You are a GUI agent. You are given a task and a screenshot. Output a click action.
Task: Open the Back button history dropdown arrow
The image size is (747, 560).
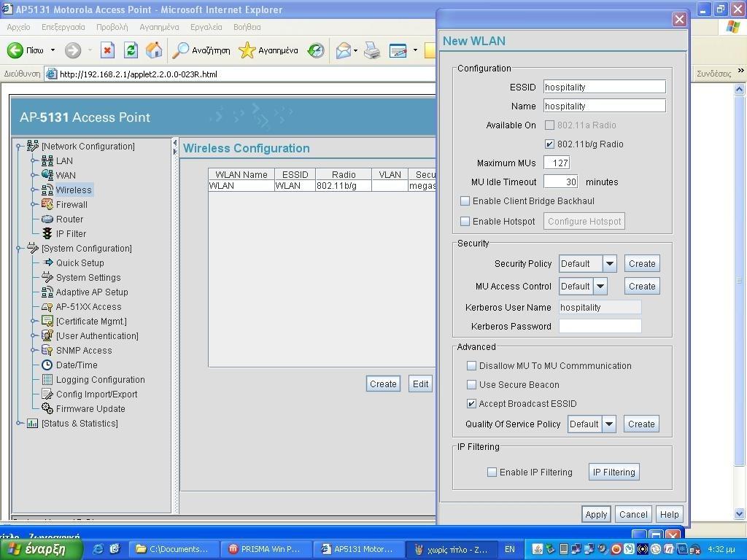tap(53, 50)
